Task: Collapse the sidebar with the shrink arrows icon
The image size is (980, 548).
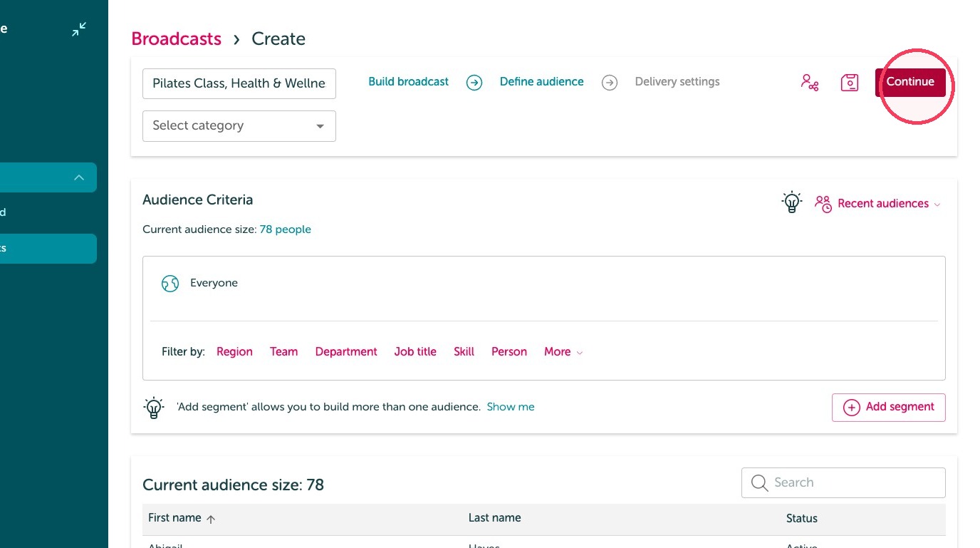Action: [x=79, y=29]
